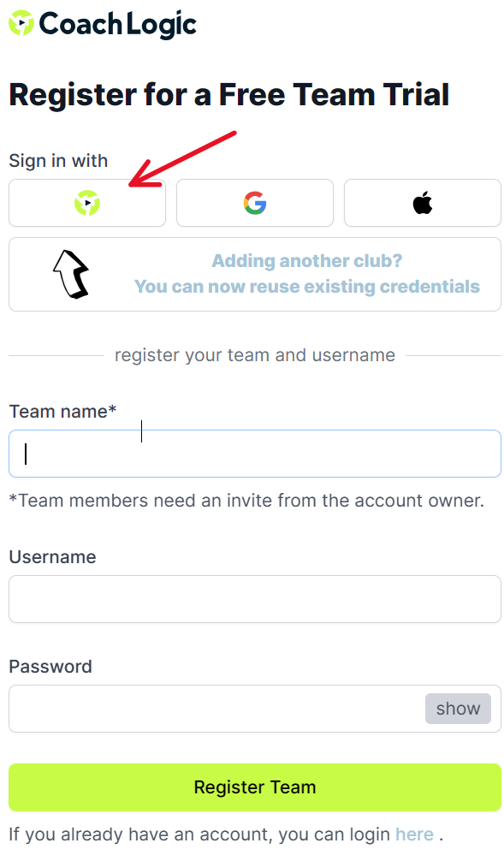504x855 pixels.
Task: Click 'You can now reuse existing credentials' text
Action: 307,287
